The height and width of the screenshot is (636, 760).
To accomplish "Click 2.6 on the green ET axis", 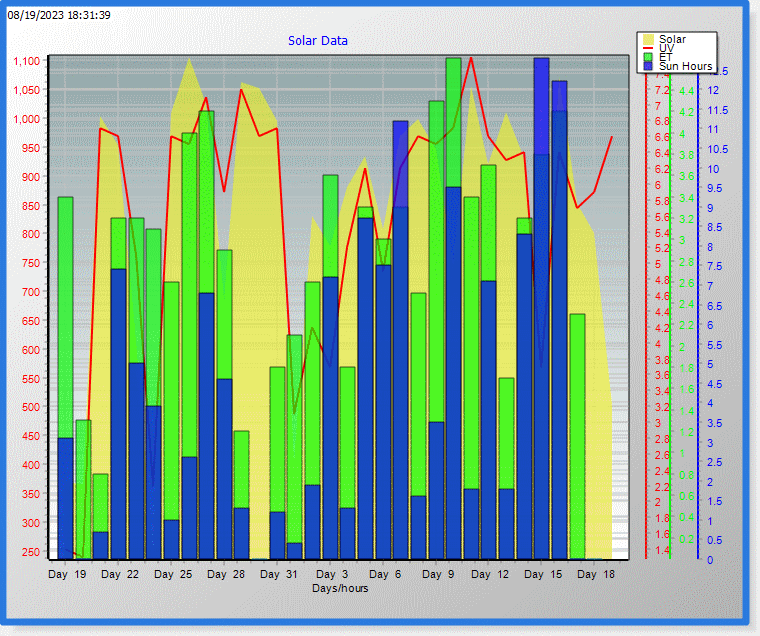I will (686, 283).
